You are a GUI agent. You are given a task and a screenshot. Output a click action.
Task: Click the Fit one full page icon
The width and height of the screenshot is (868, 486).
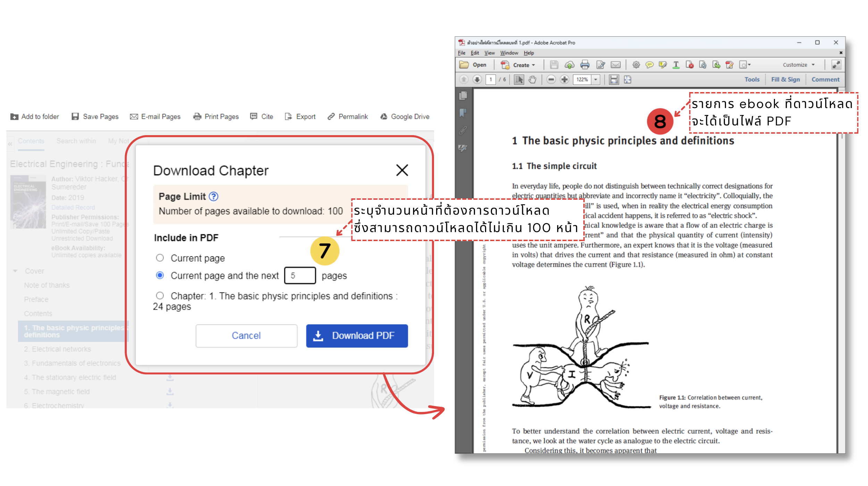(x=628, y=80)
